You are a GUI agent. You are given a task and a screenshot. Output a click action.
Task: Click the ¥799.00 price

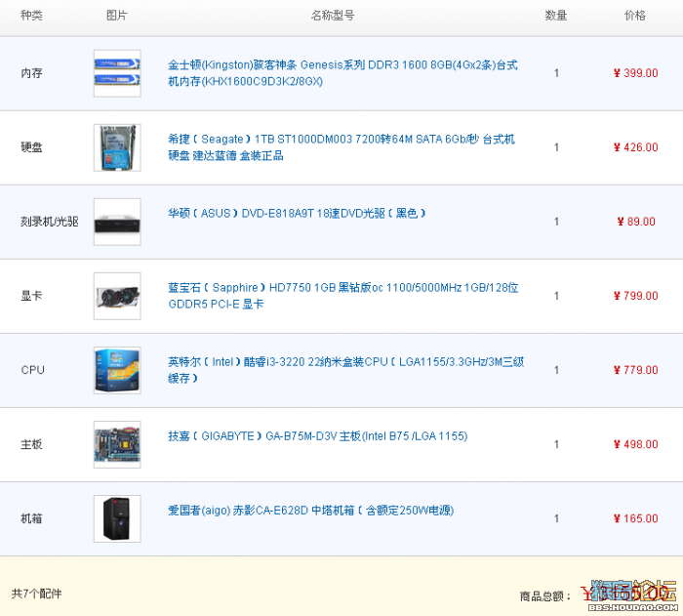[x=635, y=296]
